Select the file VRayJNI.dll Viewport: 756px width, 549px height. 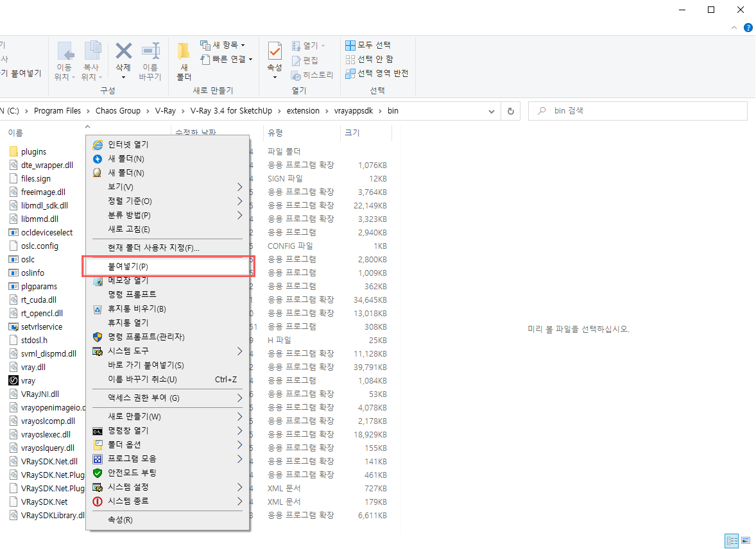[40, 394]
